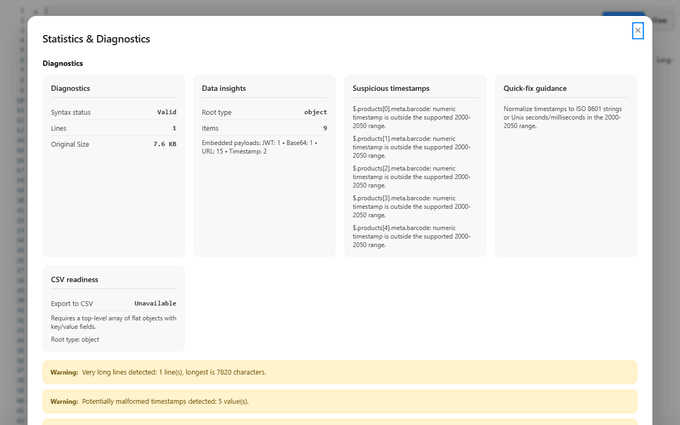Viewport: 680px width, 425px height.
Task: Click the 'object' root type value
Action: click(x=315, y=112)
